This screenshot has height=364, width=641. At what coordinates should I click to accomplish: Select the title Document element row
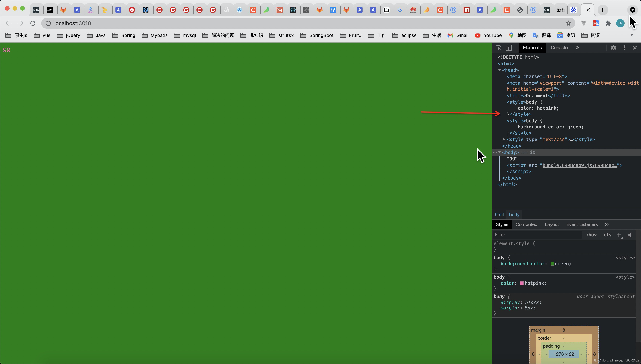point(538,95)
